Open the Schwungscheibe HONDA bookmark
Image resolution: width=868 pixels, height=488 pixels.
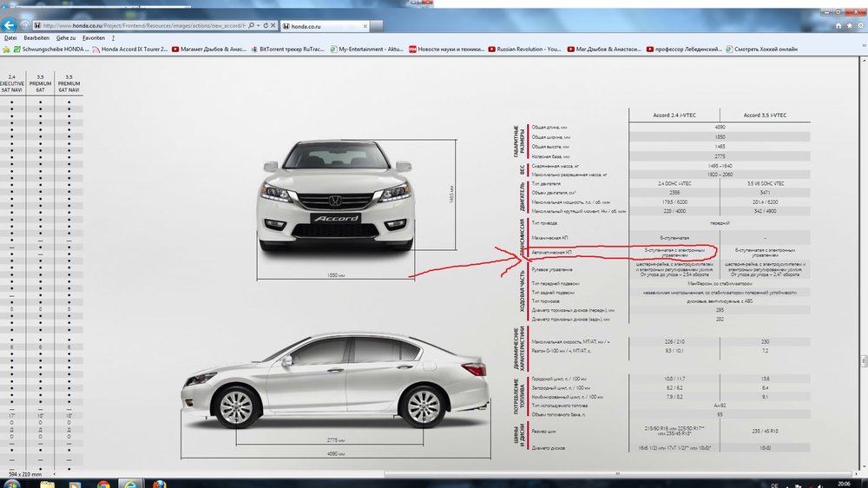coord(52,49)
